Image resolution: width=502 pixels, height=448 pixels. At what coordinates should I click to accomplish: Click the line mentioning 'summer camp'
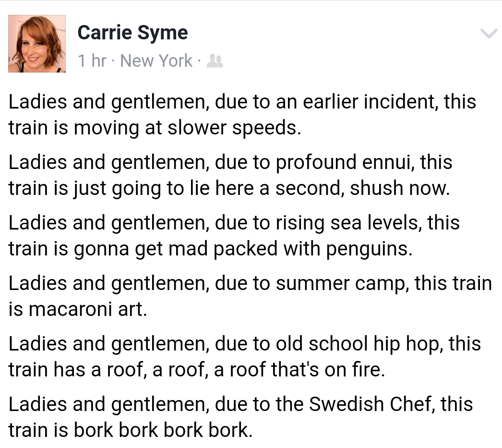tap(250, 283)
